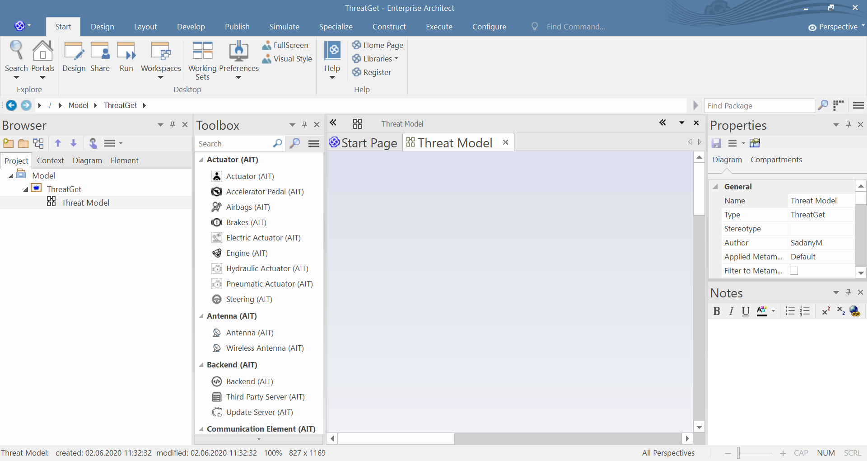Screen dimensions: 868x461
Task: Switch to the Design ribbon tab
Action: coord(103,27)
